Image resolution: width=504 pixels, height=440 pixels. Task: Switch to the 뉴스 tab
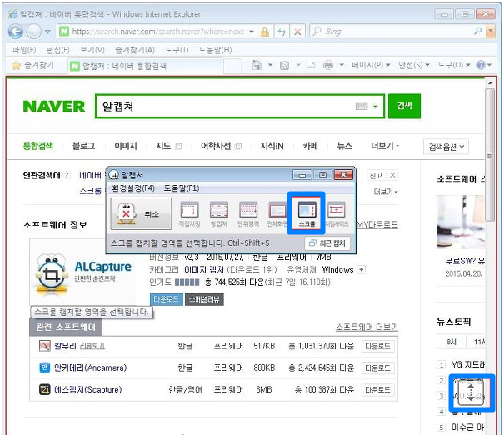pos(344,146)
